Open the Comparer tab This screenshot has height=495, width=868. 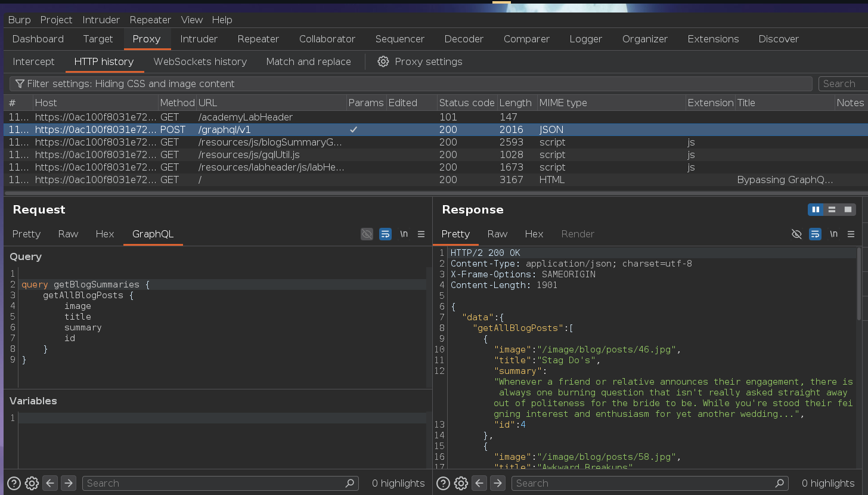point(526,39)
